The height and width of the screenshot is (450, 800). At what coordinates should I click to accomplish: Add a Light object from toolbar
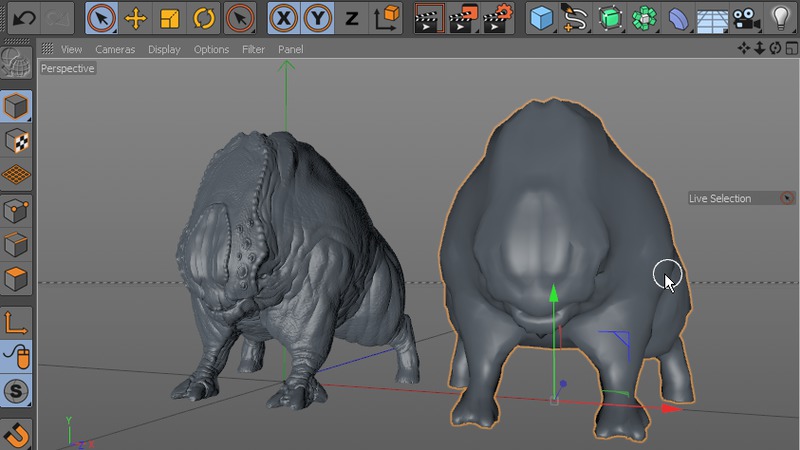point(780,18)
